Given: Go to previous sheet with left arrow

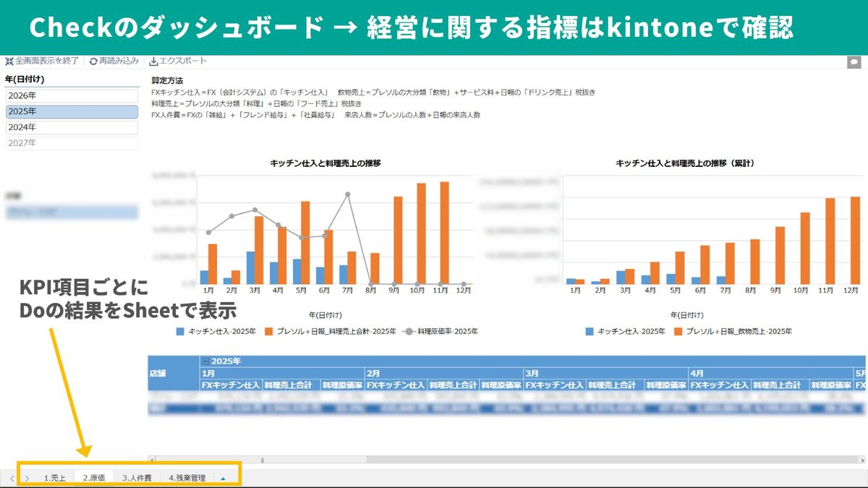Looking at the screenshot, I should click(12, 478).
